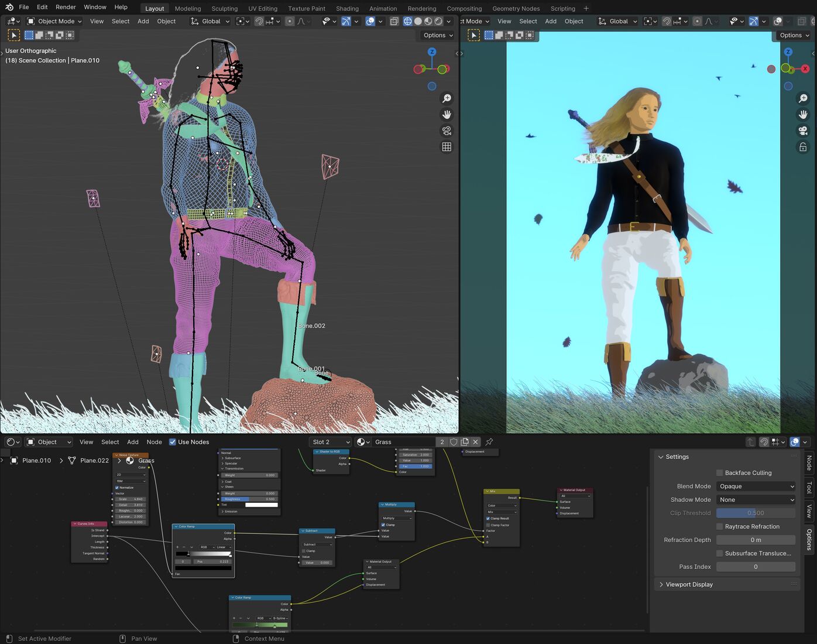Collapse the Settings panel
This screenshot has height=644, width=817.
[726, 457]
